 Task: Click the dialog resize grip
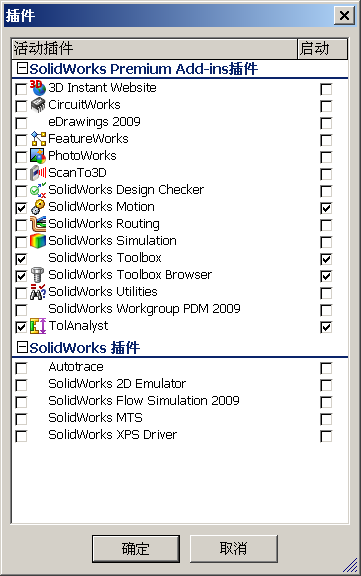[x=351, y=566]
